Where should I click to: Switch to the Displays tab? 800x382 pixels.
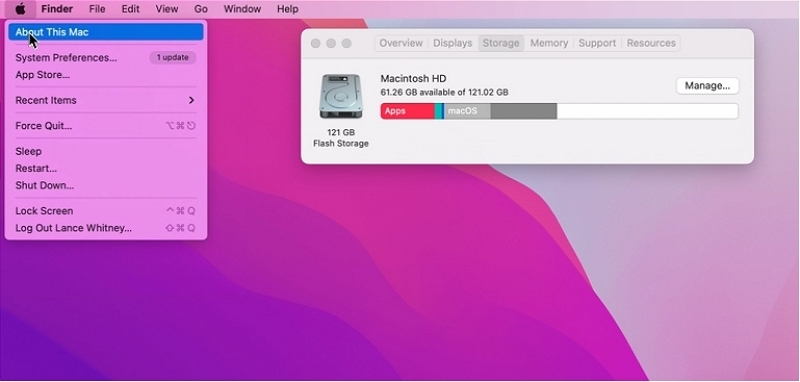click(x=453, y=43)
